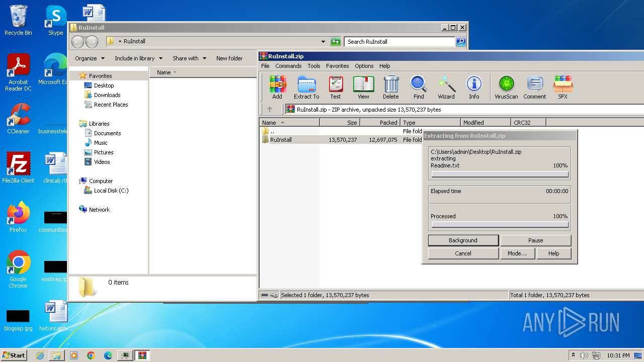Select RuInstall folder row in archive

click(341, 140)
